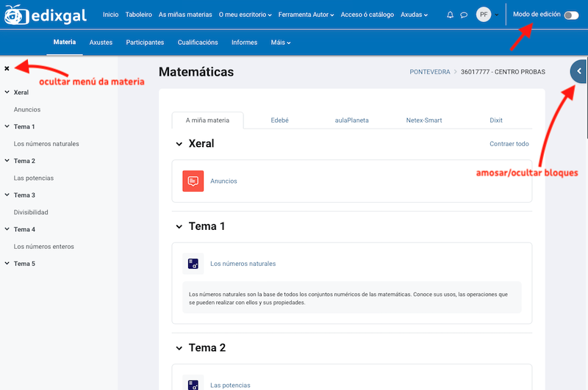This screenshot has height=390, width=588.
Task: Open the Máis dropdown menu
Action: click(x=281, y=43)
